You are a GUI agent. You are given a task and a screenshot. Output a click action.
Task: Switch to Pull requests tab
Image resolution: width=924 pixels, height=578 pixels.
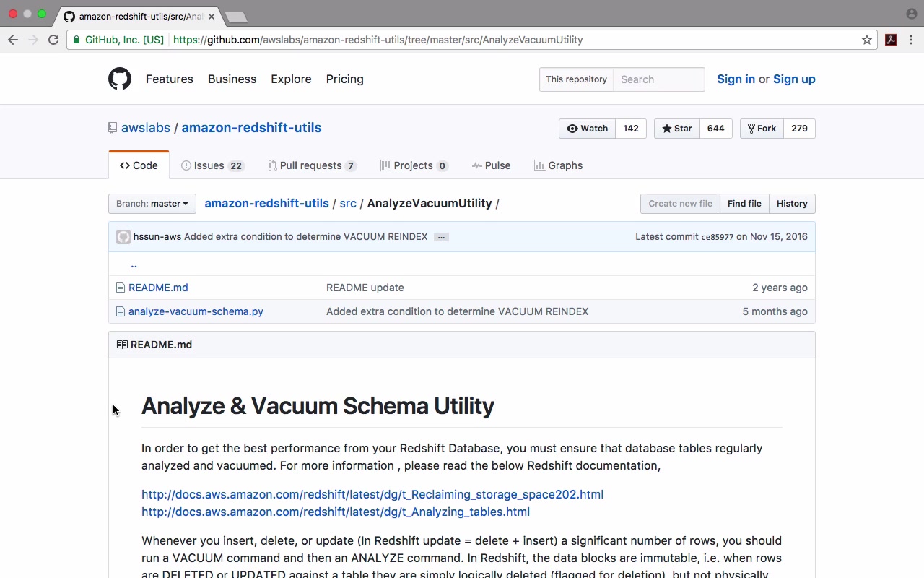click(x=312, y=165)
